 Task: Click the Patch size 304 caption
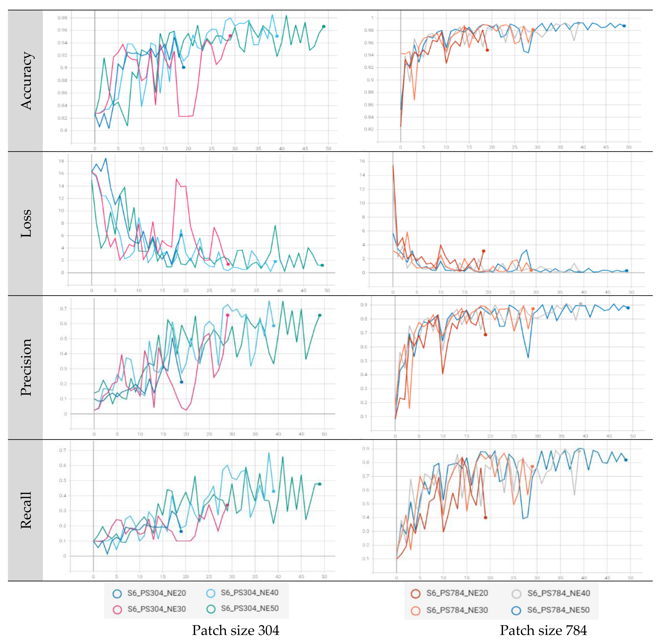(236, 630)
